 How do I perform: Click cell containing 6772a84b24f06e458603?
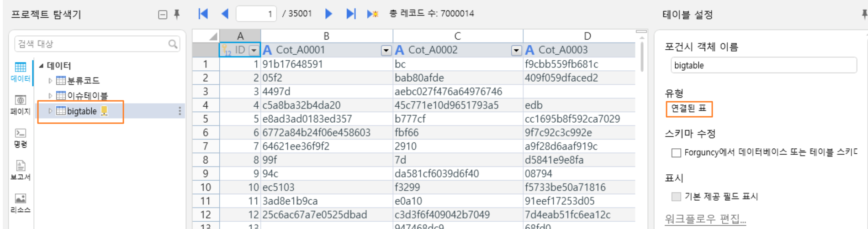click(327, 133)
